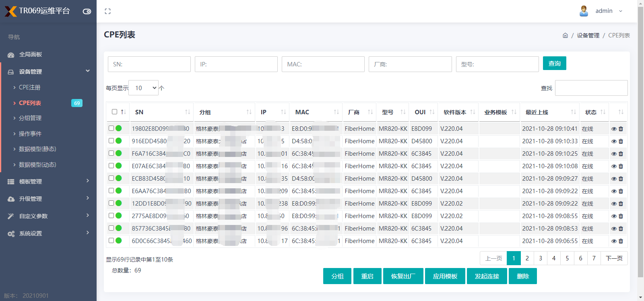Screen dimensions: 644x301
Task: Tick the select-all header checkbox
Action: coord(114,112)
